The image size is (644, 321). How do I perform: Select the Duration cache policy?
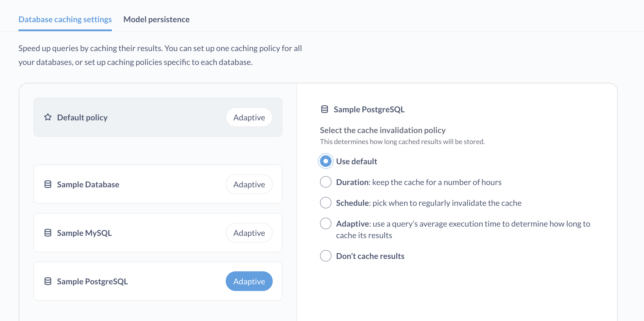pos(325,182)
